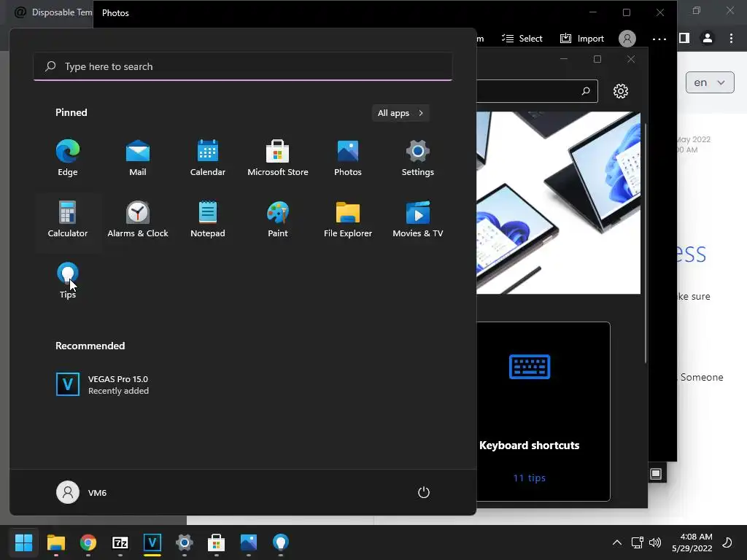Open Microsoft Store from pinned apps
Viewport: 747px width, 560px height.
coord(278,158)
